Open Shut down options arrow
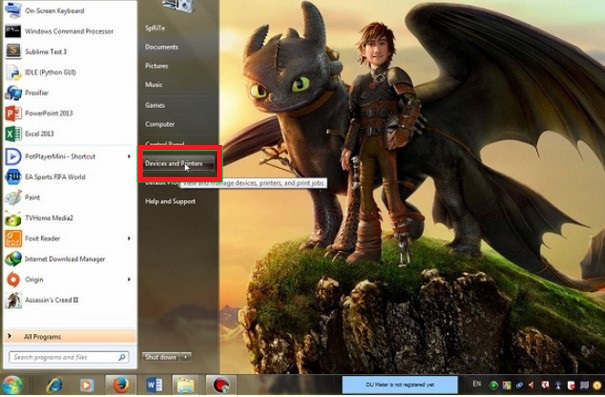The image size is (605, 397). (x=186, y=357)
